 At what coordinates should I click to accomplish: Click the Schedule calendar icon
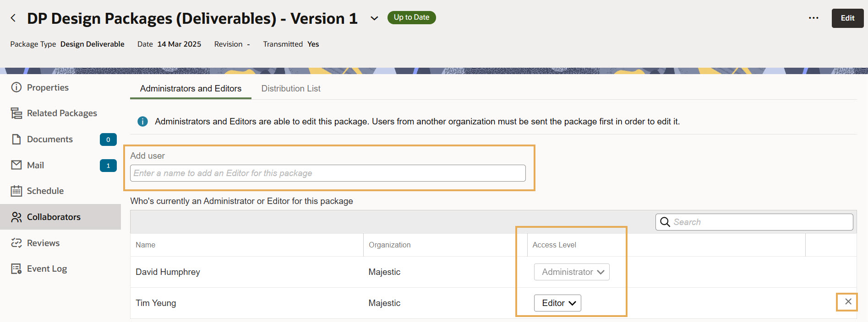click(x=16, y=191)
